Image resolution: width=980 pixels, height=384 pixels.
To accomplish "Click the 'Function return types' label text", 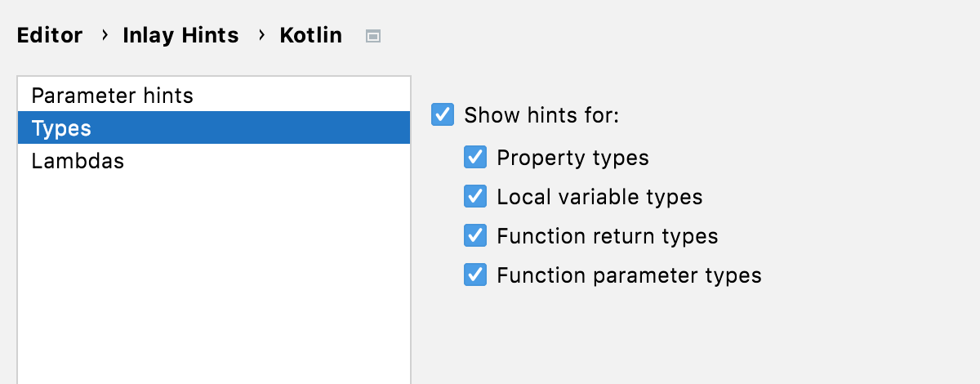I will point(607,236).
